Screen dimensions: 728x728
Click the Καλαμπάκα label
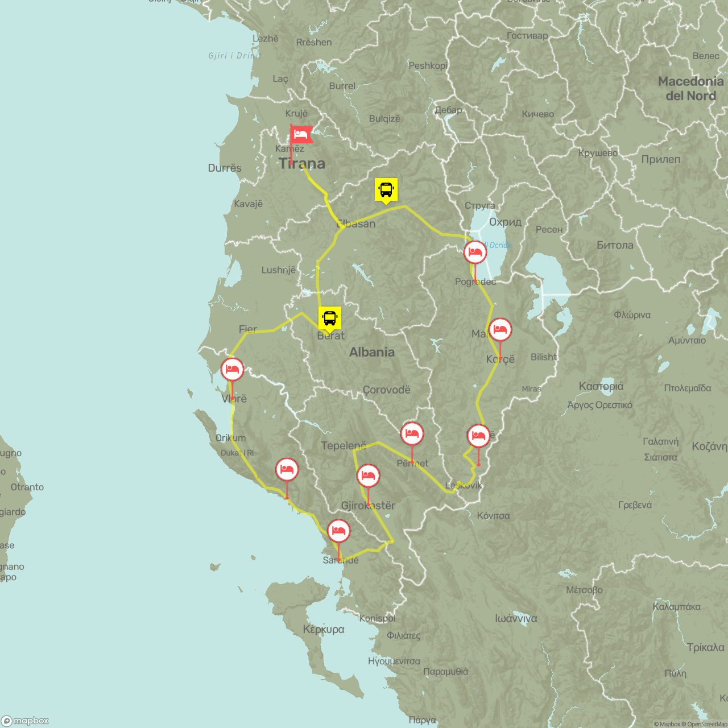coord(677,607)
